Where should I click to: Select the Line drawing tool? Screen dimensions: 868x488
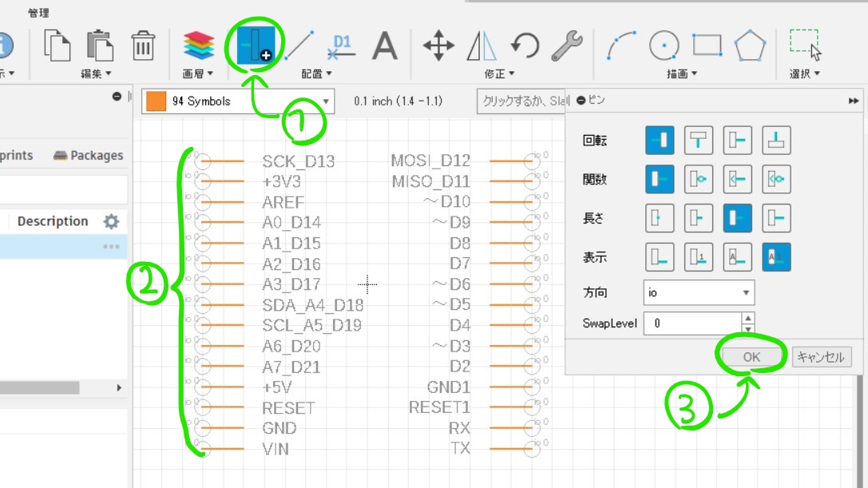click(x=299, y=46)
